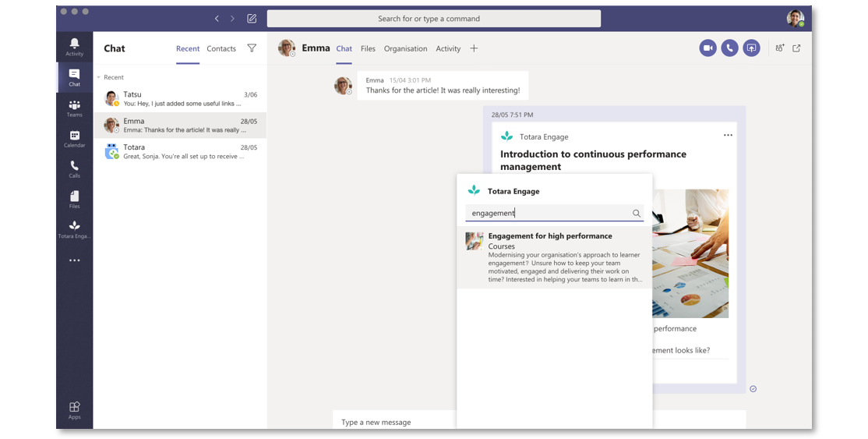Click the message delivered status icon
868x439 pixels.
coord(753,388)
